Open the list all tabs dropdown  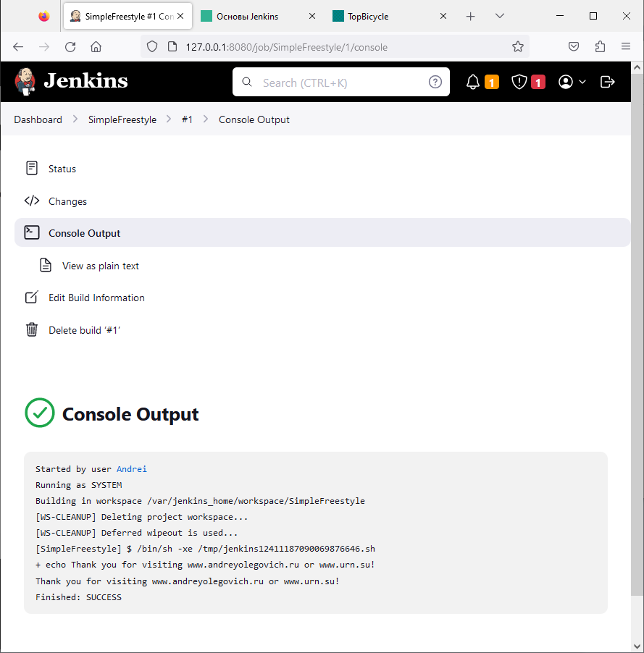click(x=500, y=16)
